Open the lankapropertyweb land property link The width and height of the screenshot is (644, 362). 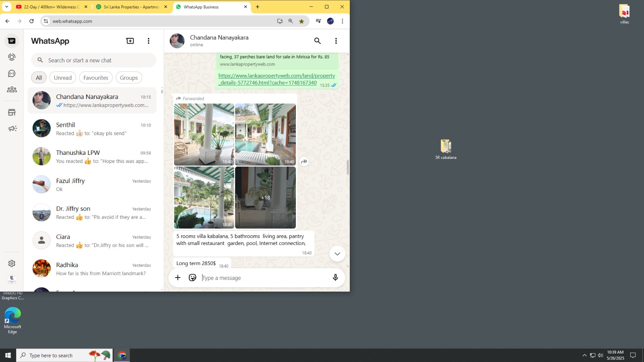(x=277, y=79)
